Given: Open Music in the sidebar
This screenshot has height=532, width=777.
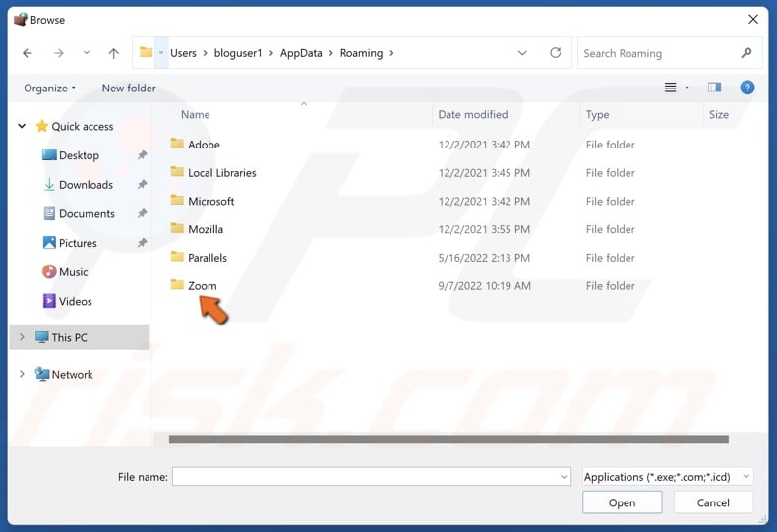Looking at the screenshot, I should [74, 272].
